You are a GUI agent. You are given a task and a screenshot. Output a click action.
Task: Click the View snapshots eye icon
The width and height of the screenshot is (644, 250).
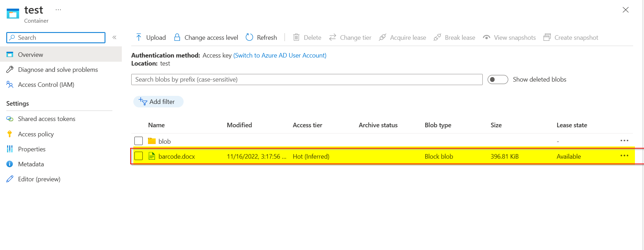[x=487, y=37]
